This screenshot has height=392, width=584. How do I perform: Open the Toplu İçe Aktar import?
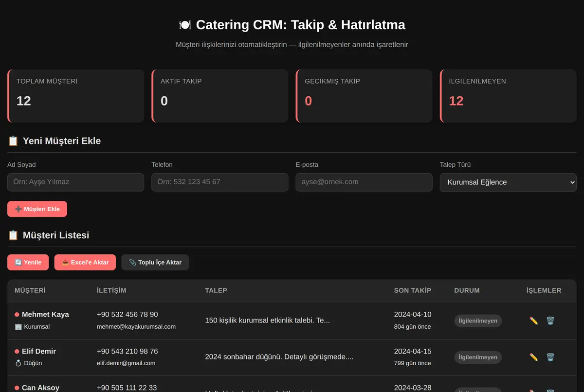pos(155,262)
